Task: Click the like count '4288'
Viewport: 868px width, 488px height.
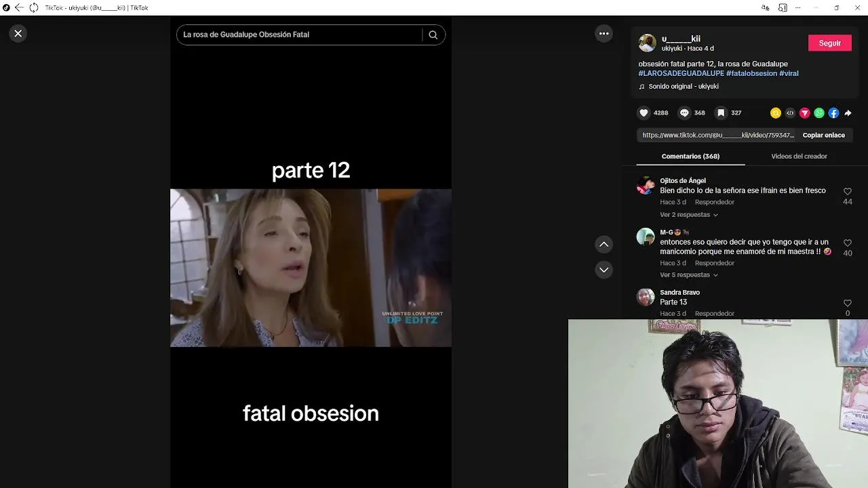Action: coord(660,113)
